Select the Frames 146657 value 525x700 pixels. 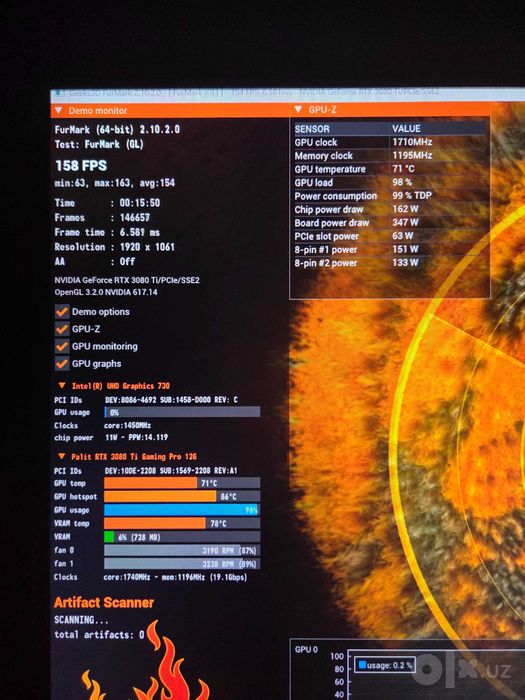(x=135, y=217)
